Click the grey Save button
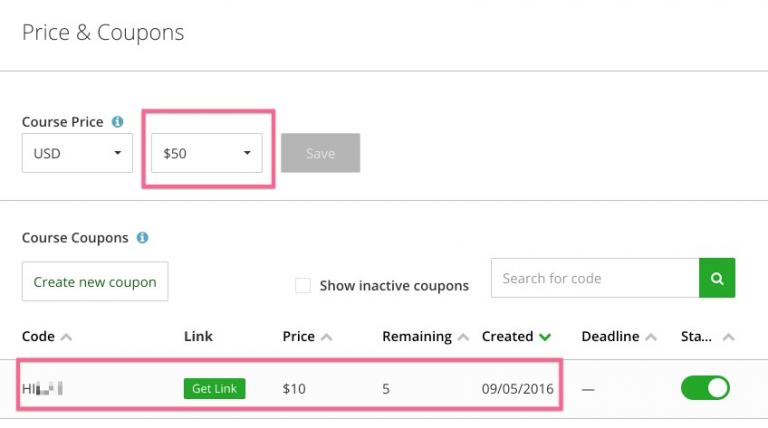Viewport: 768px width, 428px height. [320, 153]
